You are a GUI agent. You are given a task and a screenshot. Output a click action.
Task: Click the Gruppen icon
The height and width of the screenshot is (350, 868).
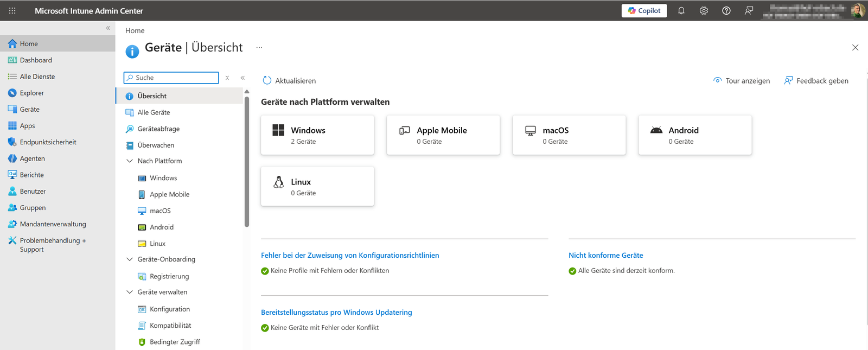coord(12,207)
